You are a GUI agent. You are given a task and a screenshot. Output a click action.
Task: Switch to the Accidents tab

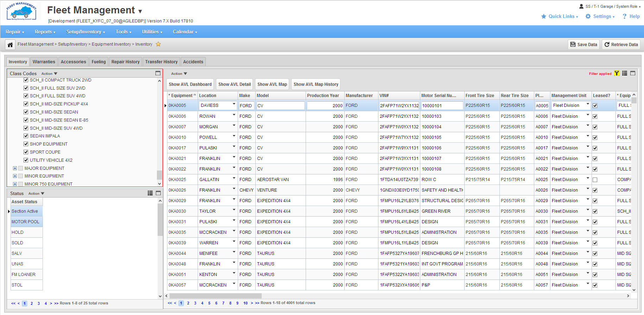[x=193, y=62]
